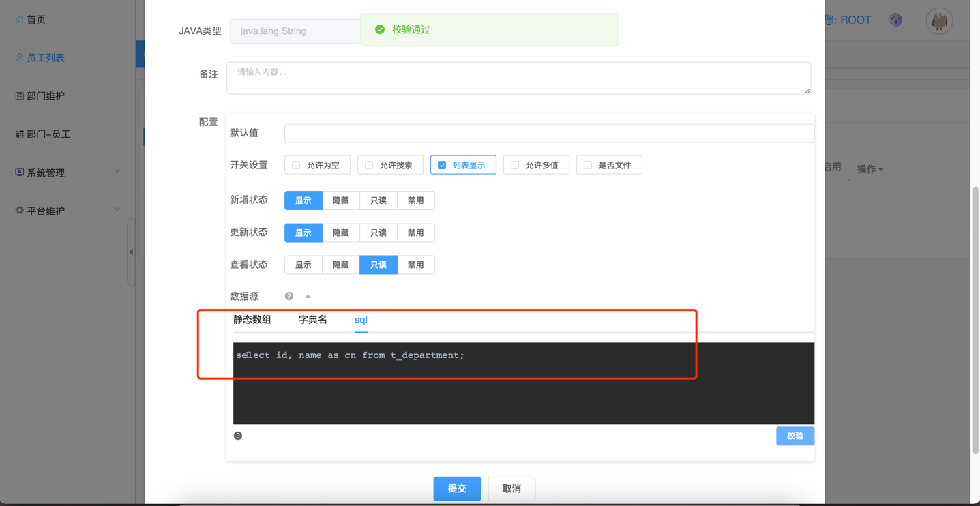Switch to the 字典名 tab

pos(313,320)
